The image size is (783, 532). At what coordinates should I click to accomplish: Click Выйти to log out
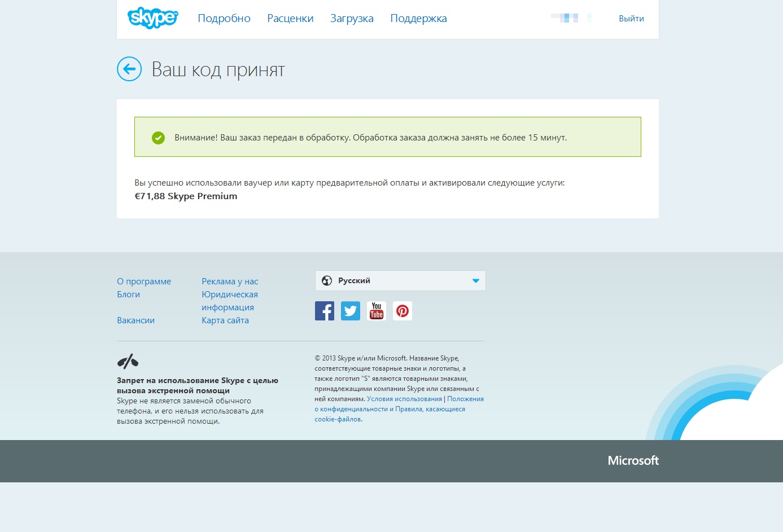click(631, 18)
